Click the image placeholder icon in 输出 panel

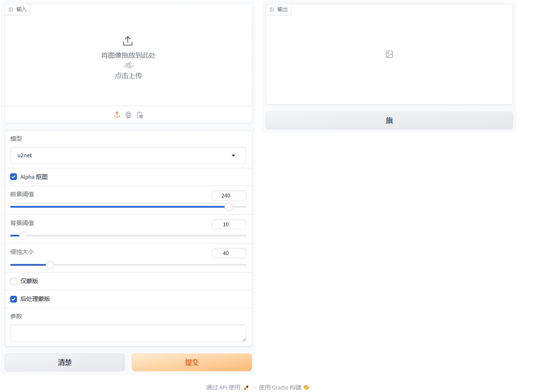389,54
